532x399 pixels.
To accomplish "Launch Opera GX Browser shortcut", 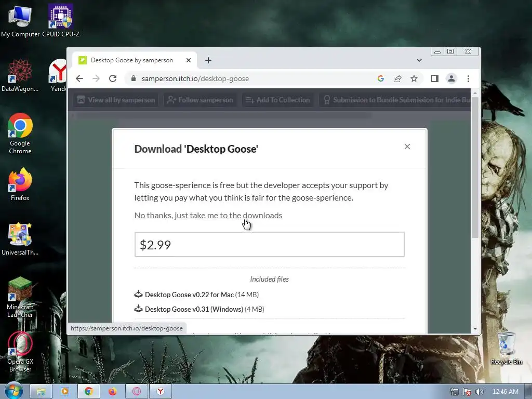I will point(20,352).
